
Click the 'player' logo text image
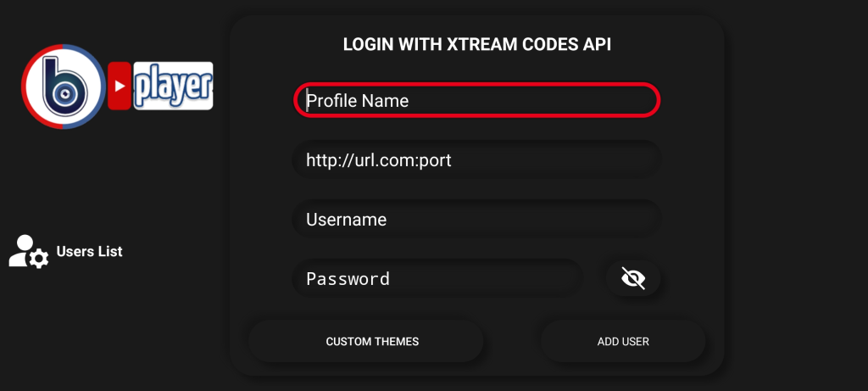pos(173,86)
